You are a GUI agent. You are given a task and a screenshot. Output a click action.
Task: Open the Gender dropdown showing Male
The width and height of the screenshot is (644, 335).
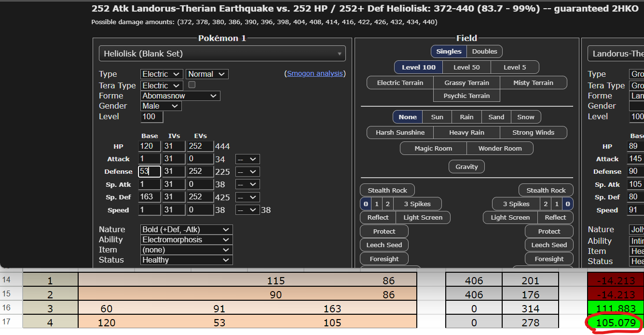click(161, 106)
